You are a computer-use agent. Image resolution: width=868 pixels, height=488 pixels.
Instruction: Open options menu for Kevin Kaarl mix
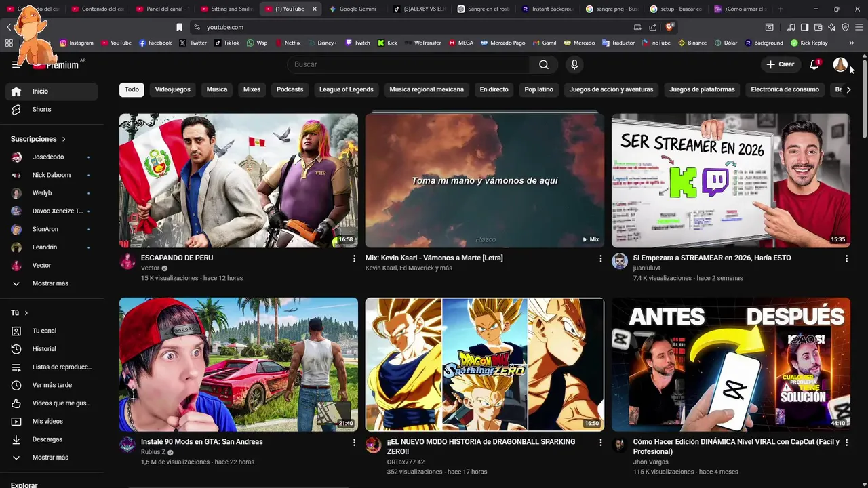pyautogui.click(x=600, y=258)
